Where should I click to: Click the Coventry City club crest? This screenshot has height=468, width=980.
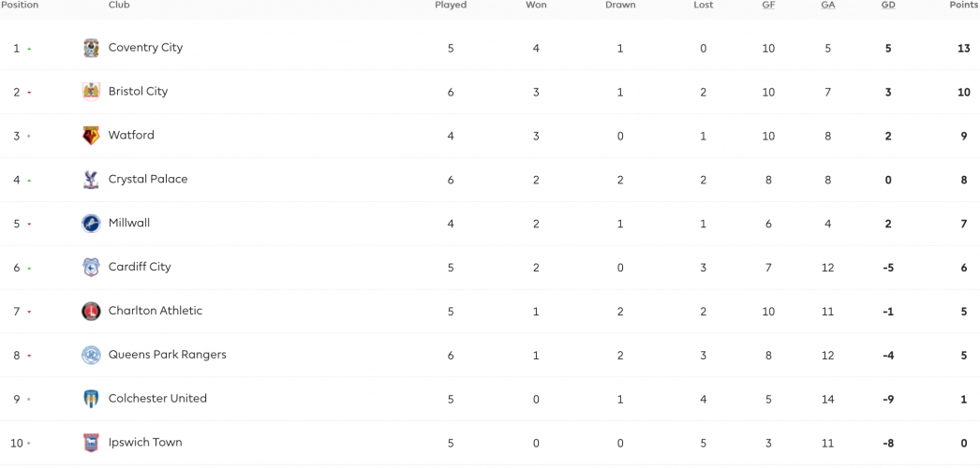[91, 48]
